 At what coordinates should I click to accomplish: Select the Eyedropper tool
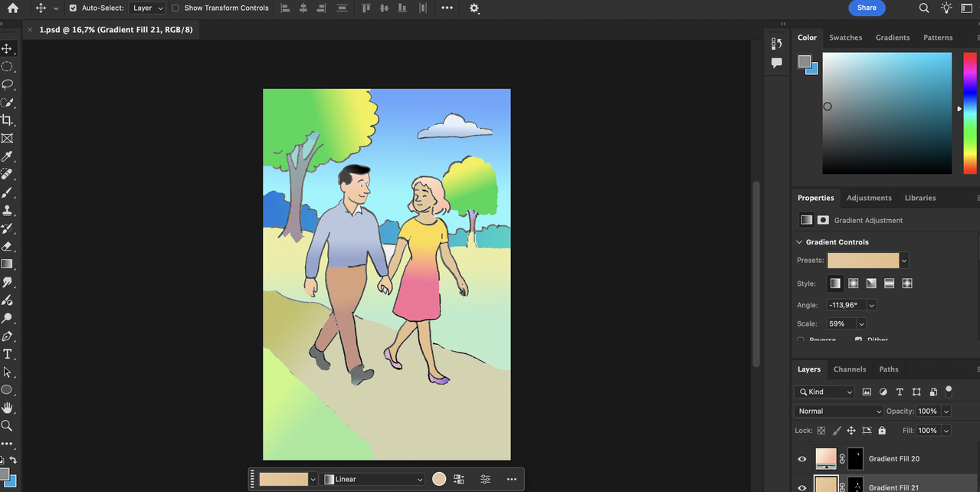(7, 156)
